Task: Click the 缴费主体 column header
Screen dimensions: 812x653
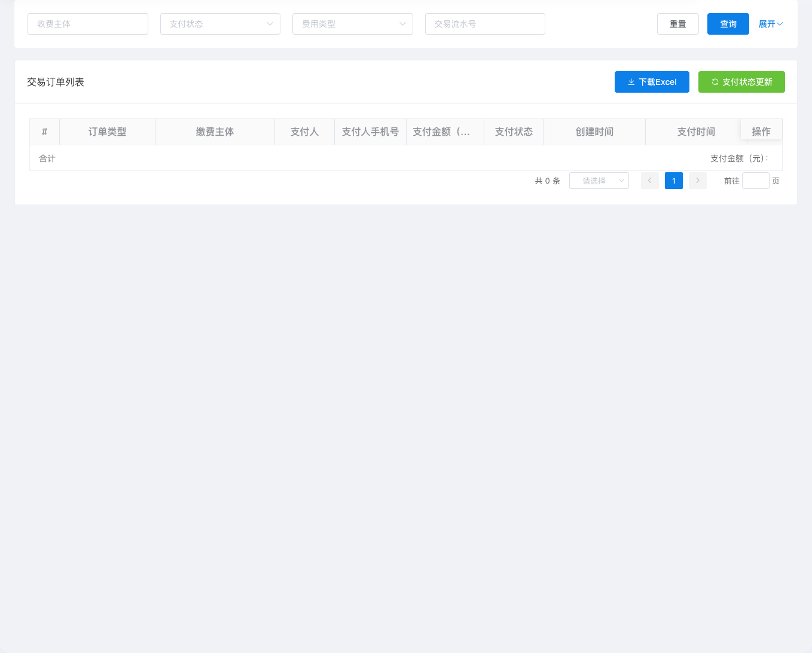Action: pos(215,132)
